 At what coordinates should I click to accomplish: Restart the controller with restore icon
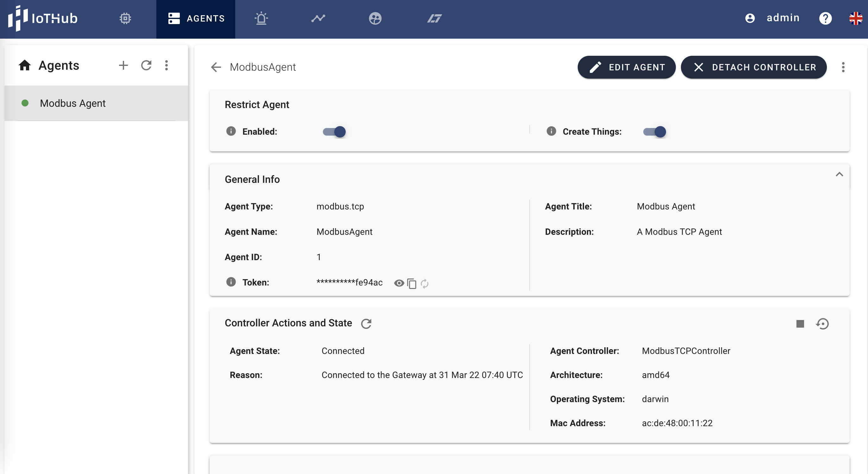[x=822, y=323]
